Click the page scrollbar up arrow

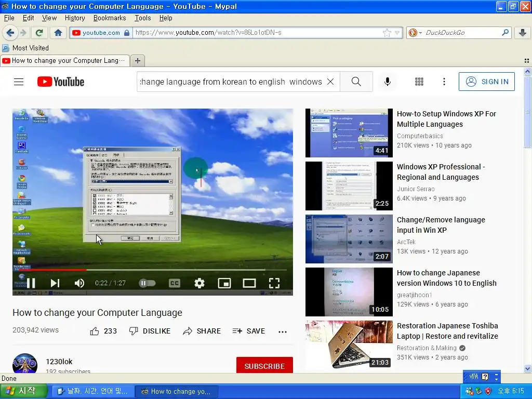coord(527,71)
